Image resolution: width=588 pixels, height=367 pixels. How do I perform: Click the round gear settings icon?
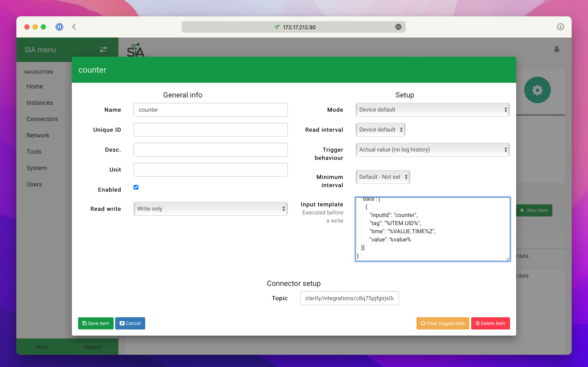[537, 90]
